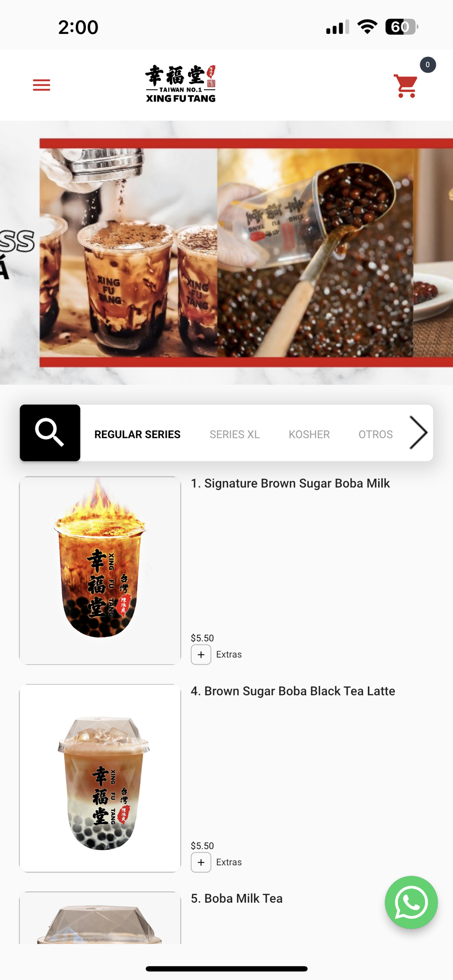453x980 pixels.
Task: Open the menu search magnifier button
Action: [x=50, y=433]
